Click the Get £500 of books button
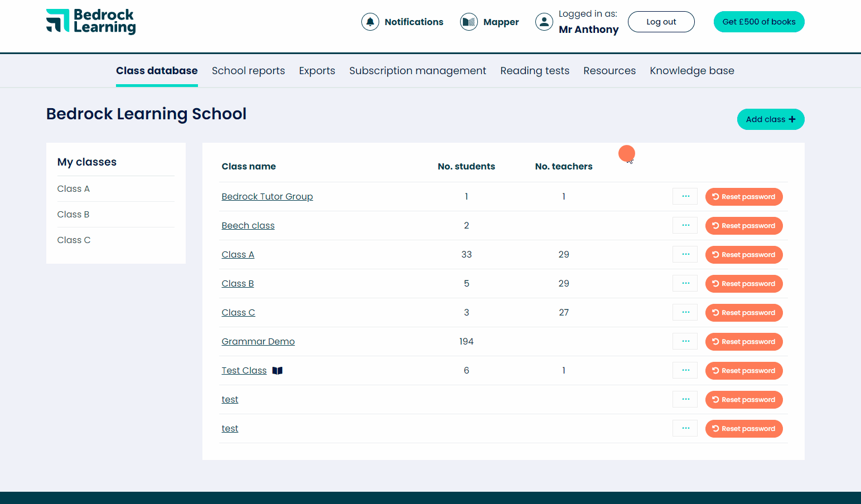The width and height of the screenshot is (861, 504). [759, 21]
